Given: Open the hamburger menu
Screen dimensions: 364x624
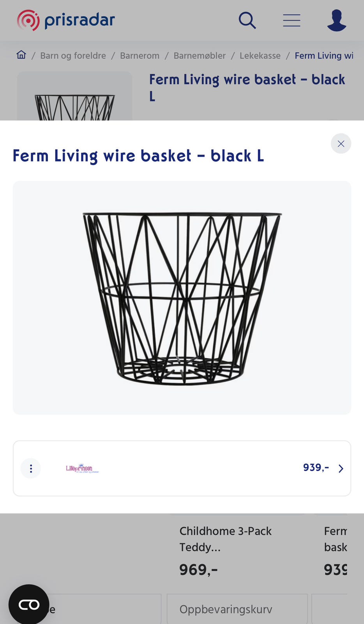Looking at the screenshot, I should point(292,20).
